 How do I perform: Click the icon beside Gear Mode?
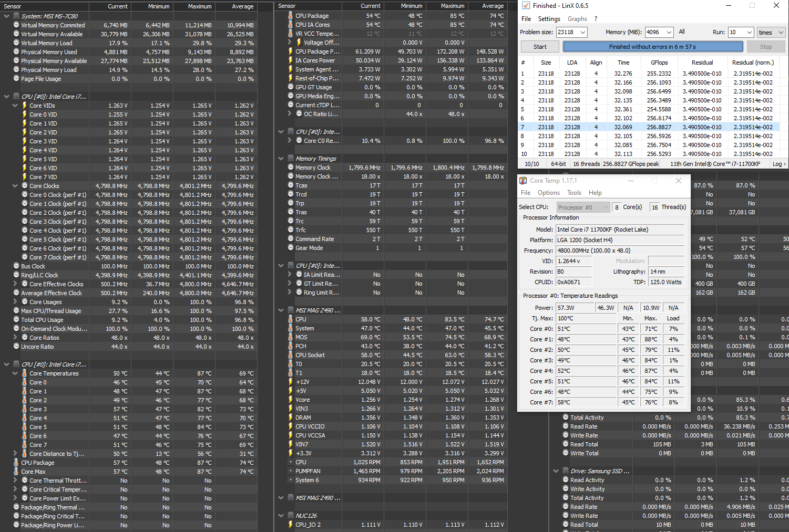(291, 248)
